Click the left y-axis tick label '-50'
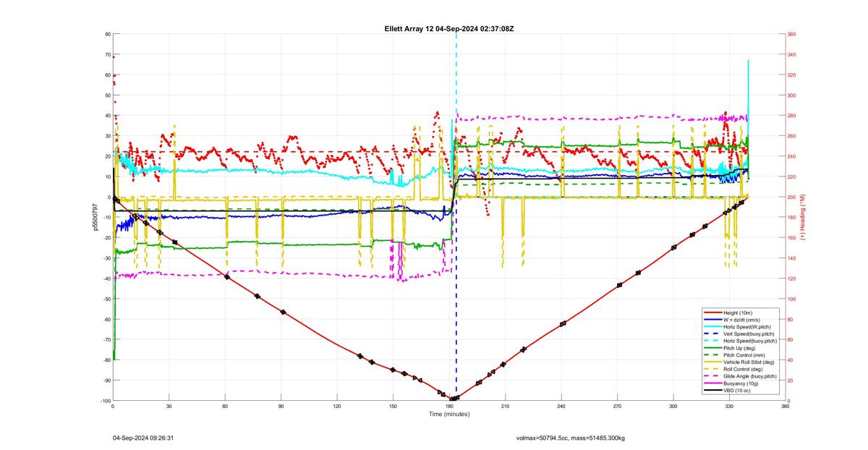The image size is (868, 450). 106,299
